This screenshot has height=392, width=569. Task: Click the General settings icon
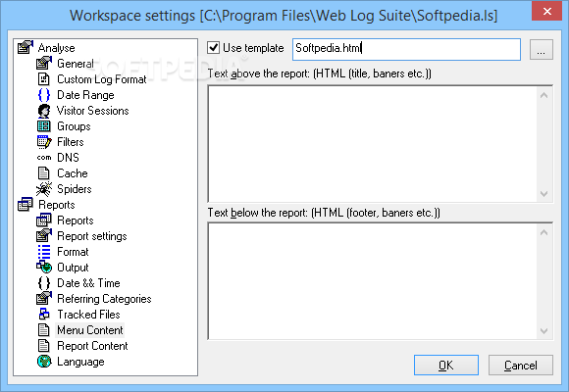44,64
